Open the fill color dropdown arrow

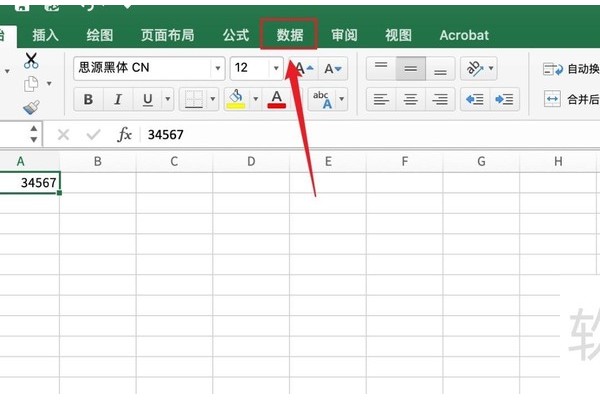256,99
